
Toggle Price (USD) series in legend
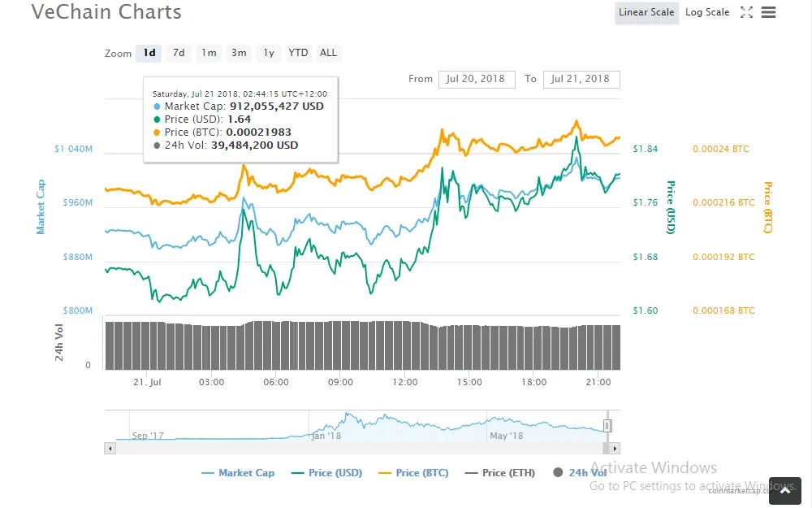coord(326,473)
